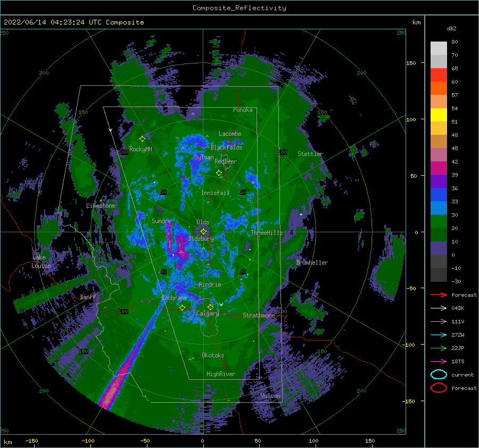The width and height of the screenshot is (479, 448).
Task: Click the RockyMH label
Action: click(141, 149)
